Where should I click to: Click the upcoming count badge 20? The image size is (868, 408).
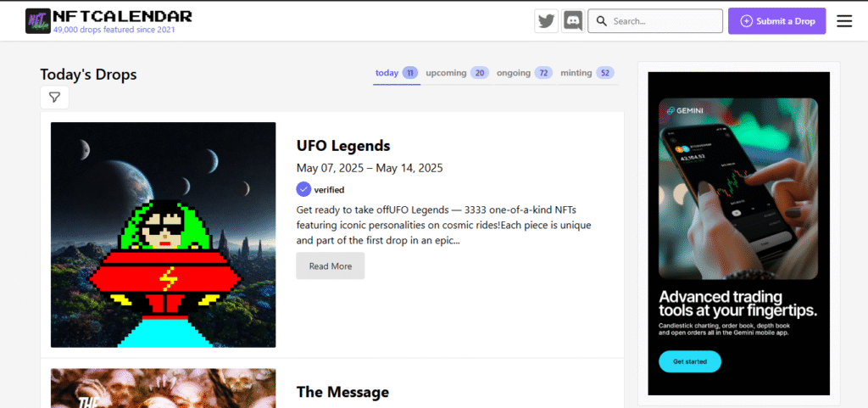point(480,73)
